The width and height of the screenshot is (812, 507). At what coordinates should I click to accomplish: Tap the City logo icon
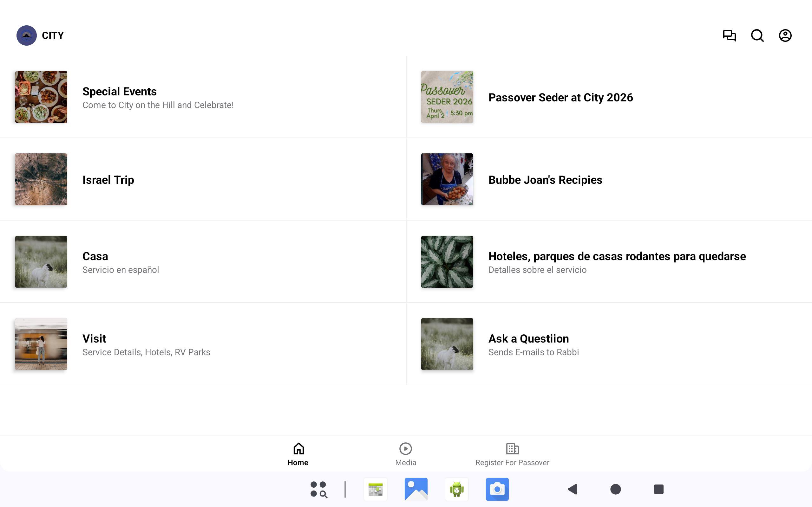27,35
